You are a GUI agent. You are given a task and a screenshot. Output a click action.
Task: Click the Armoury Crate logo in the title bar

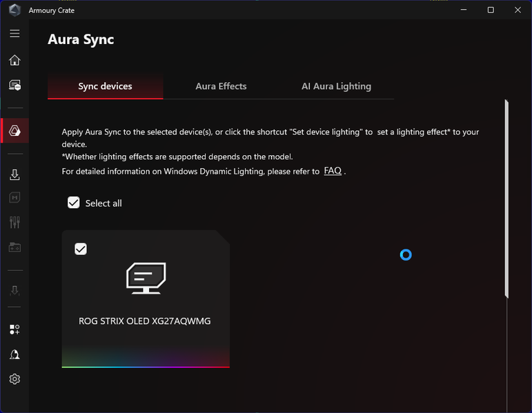tap(14, 10)
